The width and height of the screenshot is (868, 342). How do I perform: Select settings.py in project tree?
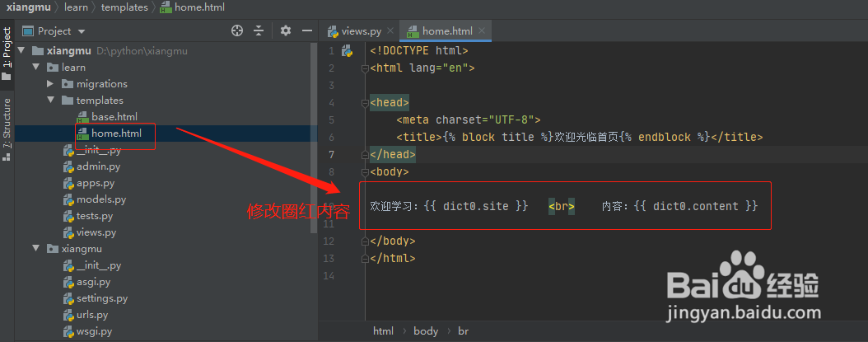(x=102, y=298)
